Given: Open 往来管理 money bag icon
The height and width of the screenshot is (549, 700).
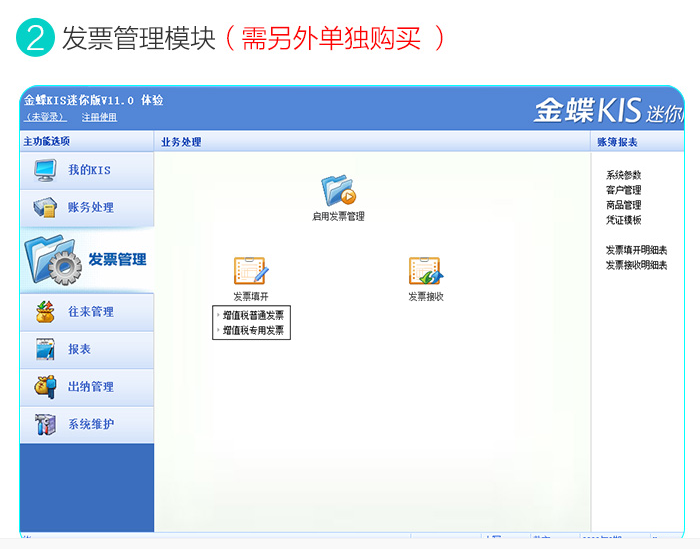Looking at the screenshot, I should (45, 312).
